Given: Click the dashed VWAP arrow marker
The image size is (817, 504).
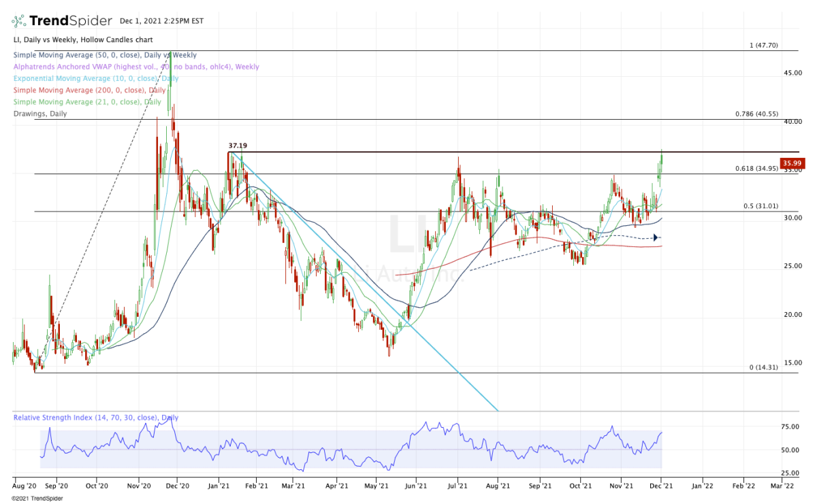Looking at the screenshot, I should pos(656,237).
